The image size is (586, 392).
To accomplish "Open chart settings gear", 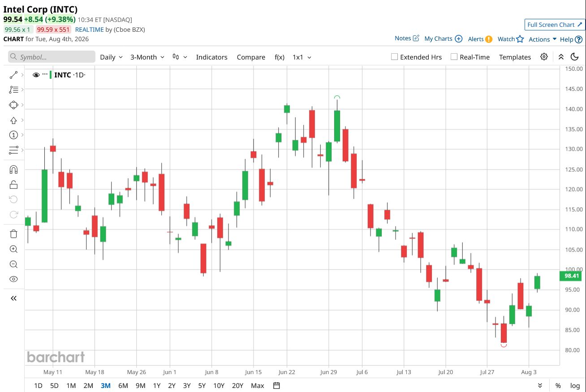I will tap(544, 57).
